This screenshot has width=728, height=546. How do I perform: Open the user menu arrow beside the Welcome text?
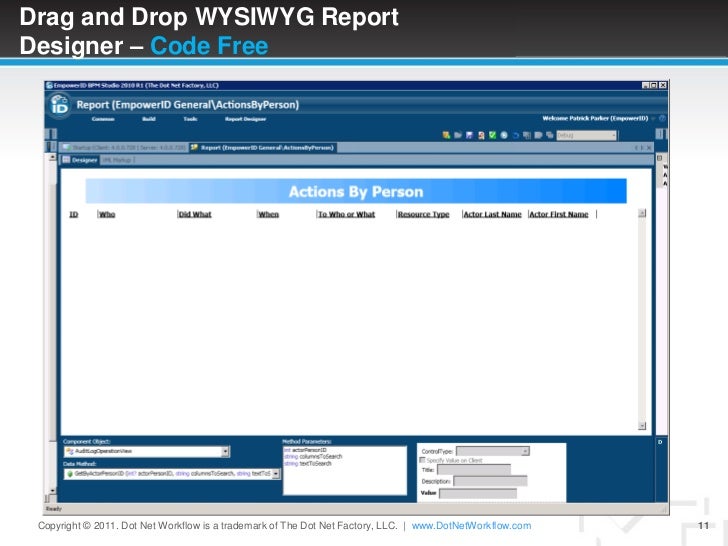point(653,118)
